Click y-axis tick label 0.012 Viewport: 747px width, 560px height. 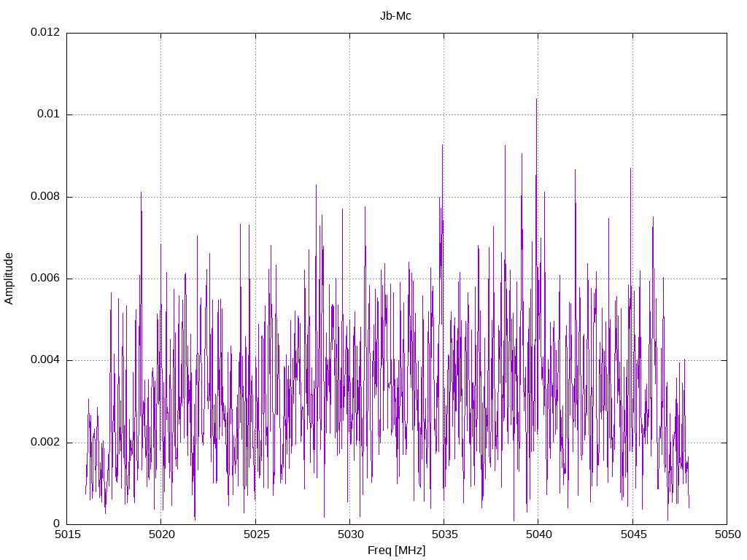45,32
